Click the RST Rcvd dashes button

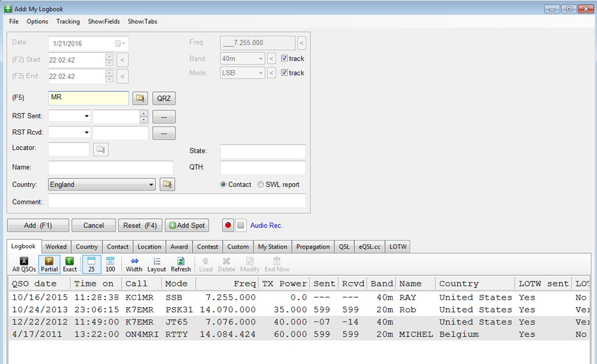tap(164, 133)
